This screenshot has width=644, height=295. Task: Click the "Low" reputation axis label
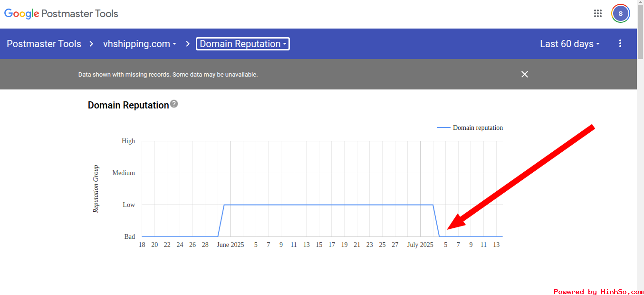[129, 205]
